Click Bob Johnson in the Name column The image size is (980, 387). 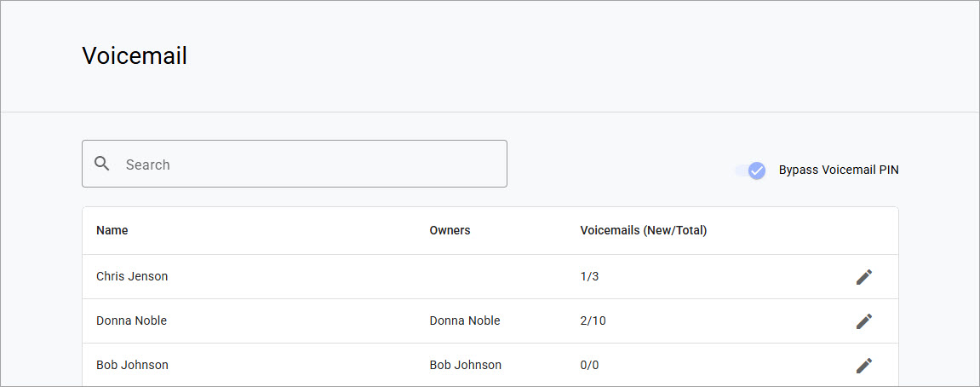(x=132, y=366)
